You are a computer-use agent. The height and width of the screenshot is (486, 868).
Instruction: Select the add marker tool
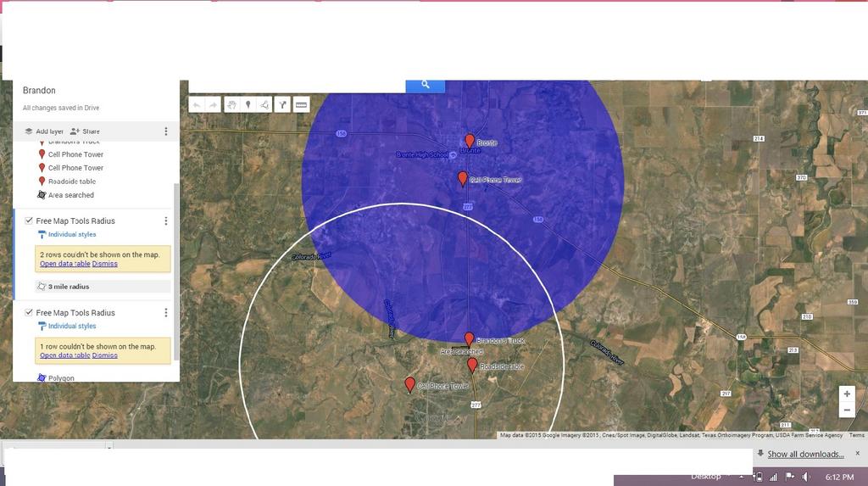coord(248,105)
